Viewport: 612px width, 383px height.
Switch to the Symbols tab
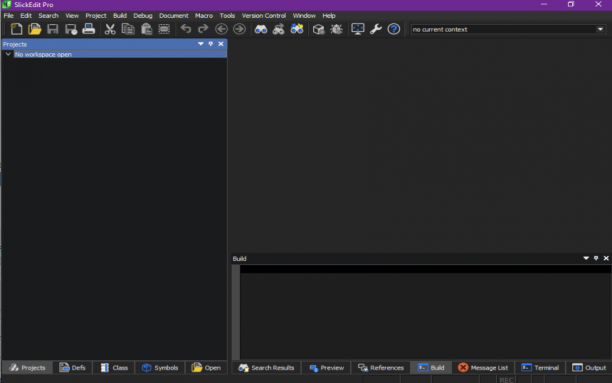(160, 367)
